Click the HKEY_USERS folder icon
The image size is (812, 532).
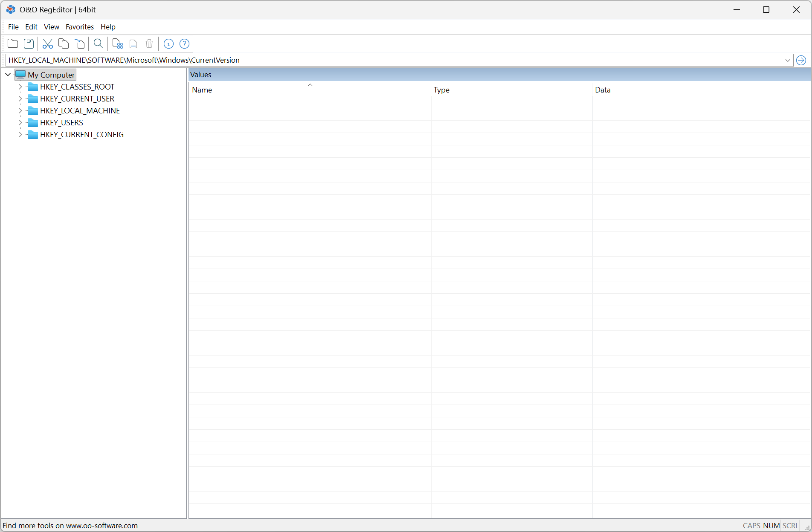[x=33, y=123]
